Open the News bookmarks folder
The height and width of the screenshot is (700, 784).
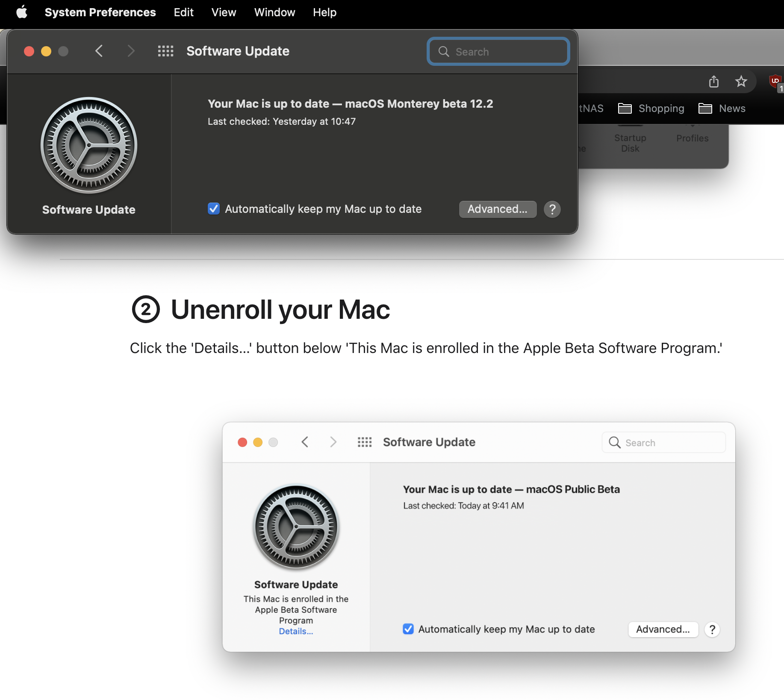[722, 109]
